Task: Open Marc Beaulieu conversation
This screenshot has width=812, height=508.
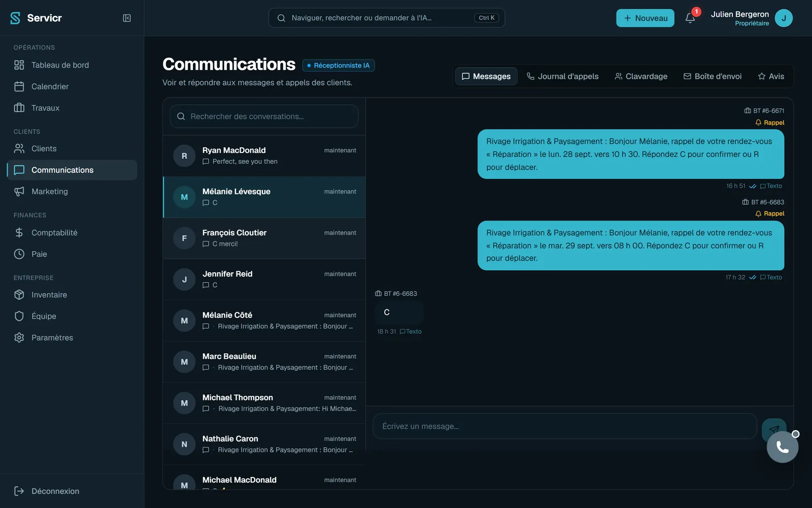Action: pyautogui.click(x=264, y=362)
